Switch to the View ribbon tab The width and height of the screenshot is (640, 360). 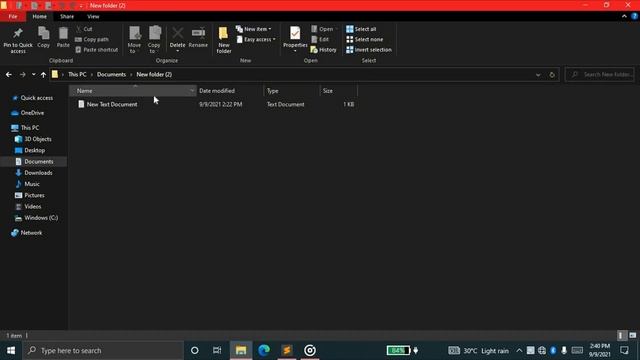tap(93, 17)
